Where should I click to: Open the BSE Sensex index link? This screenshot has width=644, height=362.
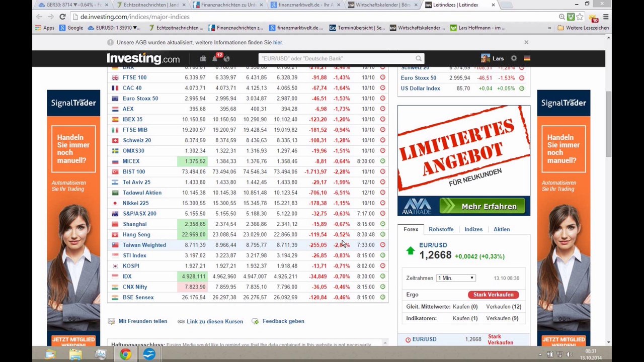[138, 298]
